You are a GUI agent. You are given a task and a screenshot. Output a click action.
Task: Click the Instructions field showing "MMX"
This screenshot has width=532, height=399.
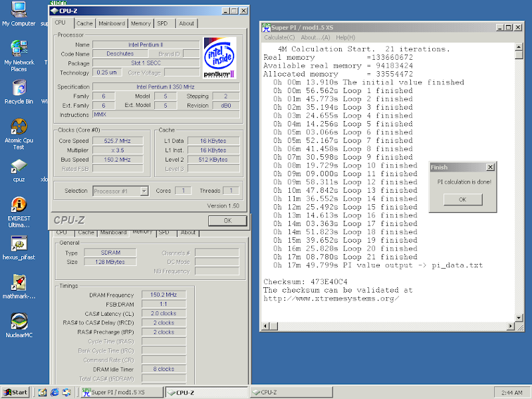pos(166,114)
